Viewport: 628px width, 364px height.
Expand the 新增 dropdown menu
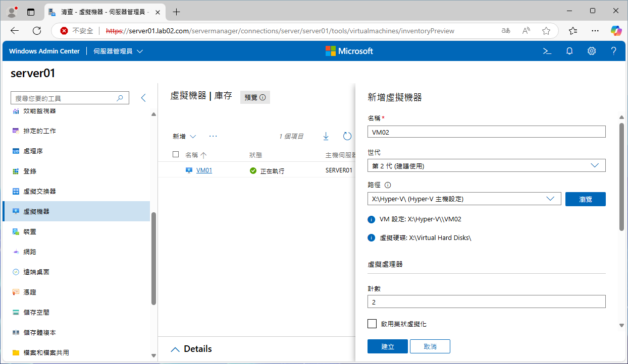click(x=184, y=136)
